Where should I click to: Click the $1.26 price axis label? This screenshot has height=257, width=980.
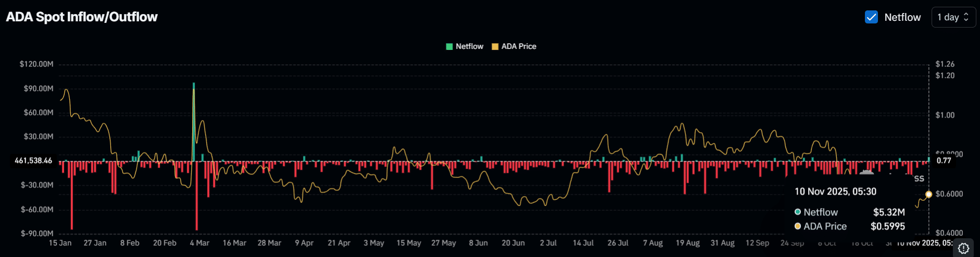[945, 64]
